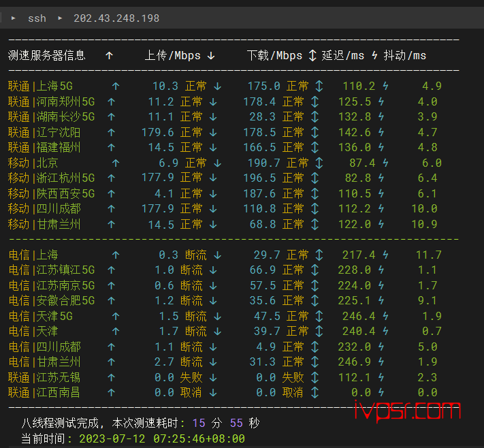Click upload value 4.1 in 陕西西安5G row
The height and width of the screenshot is (448, 484).
point(165,193)
